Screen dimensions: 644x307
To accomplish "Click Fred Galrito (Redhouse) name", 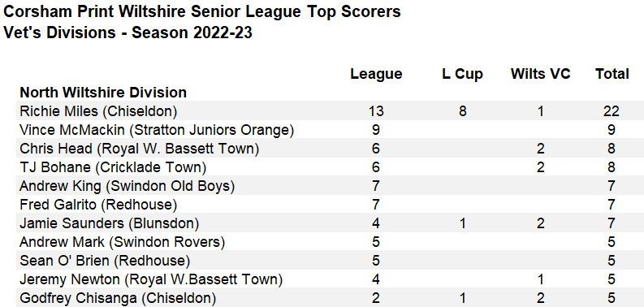I will tap(98, 204).
